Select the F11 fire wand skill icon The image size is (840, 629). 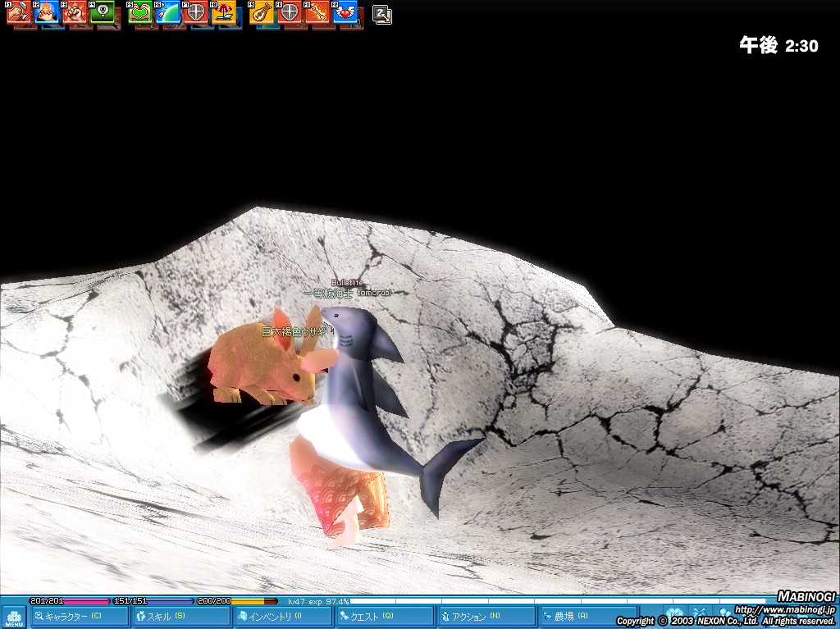point(317,11)
